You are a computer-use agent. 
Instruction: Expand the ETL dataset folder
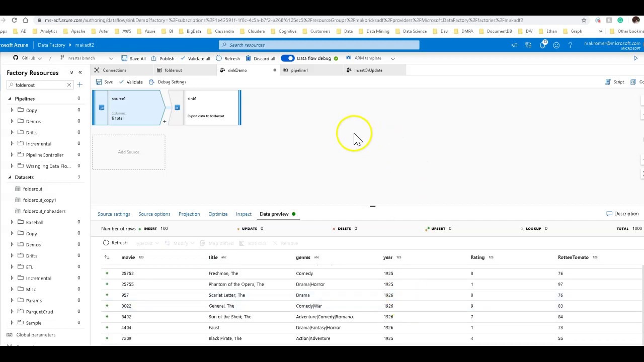(x=12, y=267)
